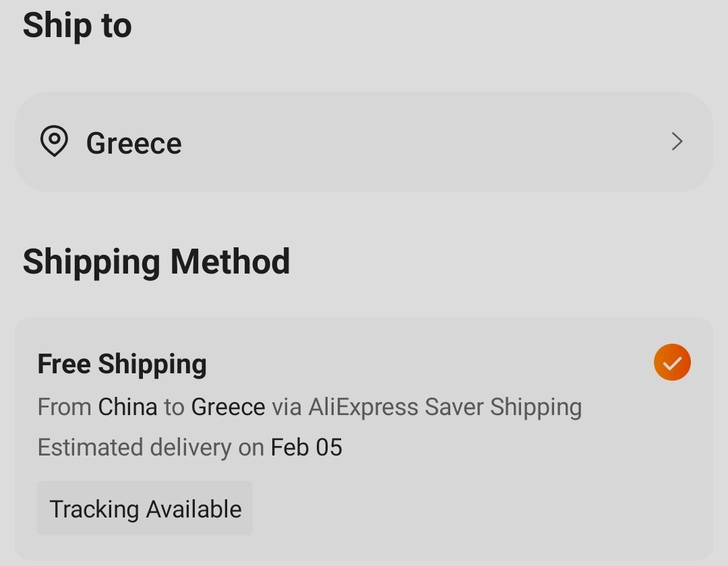Click the Tracking Available tag
The height and width of the screenshot is (566, 728).
coord(145,509)
